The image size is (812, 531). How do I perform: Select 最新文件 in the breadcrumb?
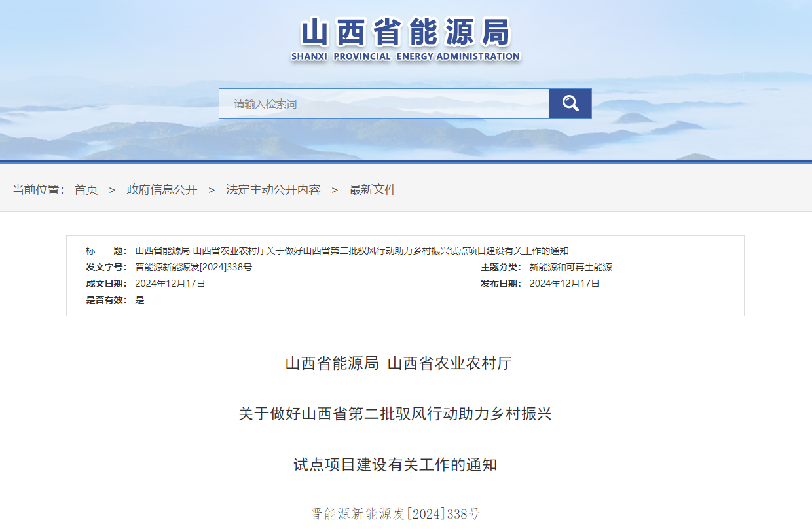pos(373,190)
